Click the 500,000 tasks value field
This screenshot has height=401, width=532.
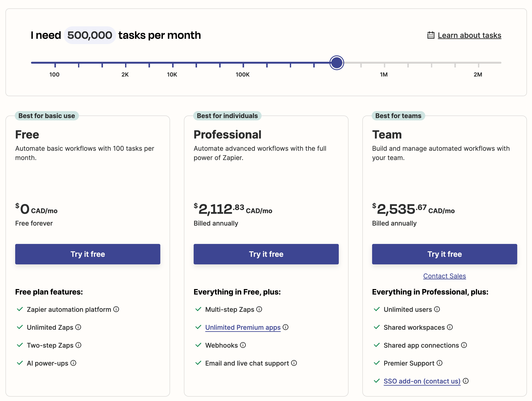pyautogui.click(x=90, y=35)
